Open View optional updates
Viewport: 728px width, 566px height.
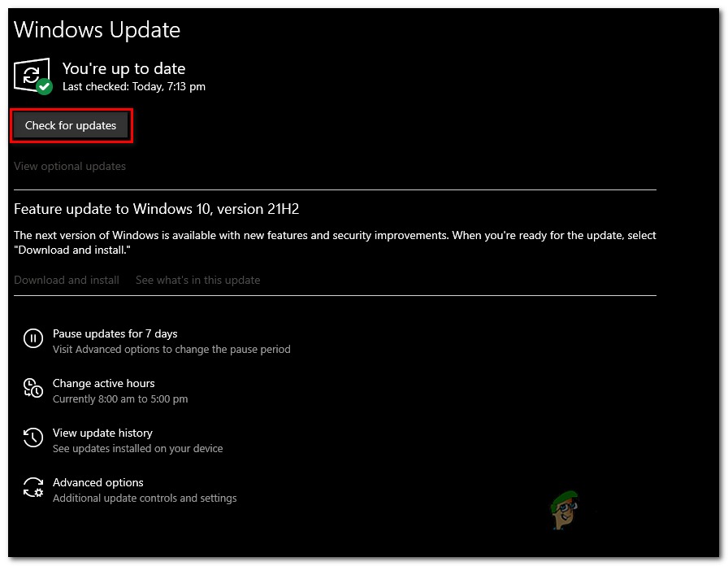click(69, 166)
